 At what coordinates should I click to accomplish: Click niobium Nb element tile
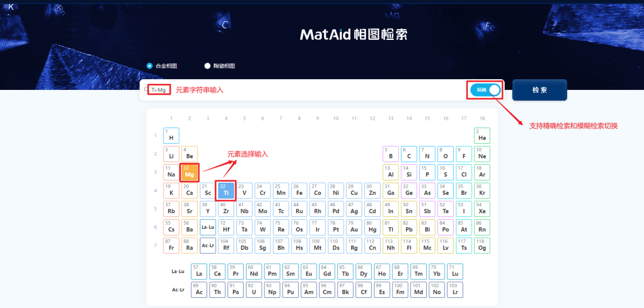[x=244, y=209]
